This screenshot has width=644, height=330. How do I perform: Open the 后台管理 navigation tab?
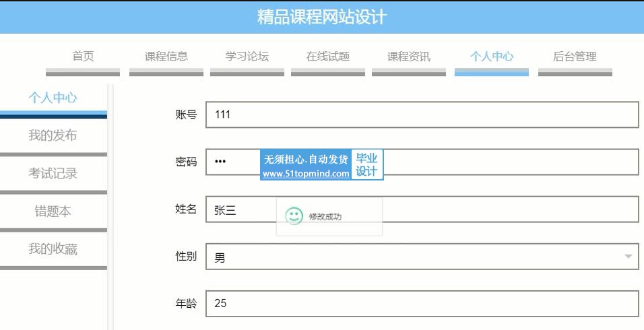575,57
